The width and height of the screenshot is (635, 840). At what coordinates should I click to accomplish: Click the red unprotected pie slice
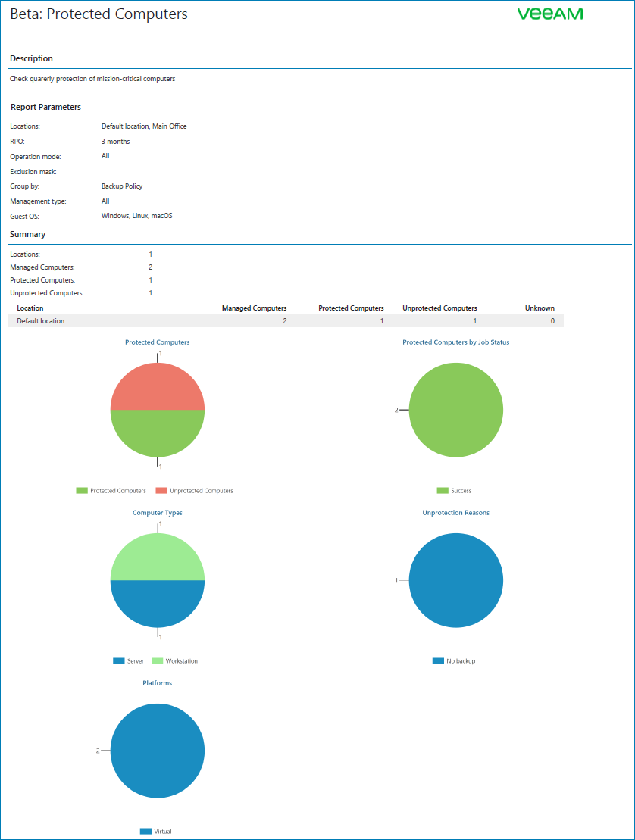(158, 386)
